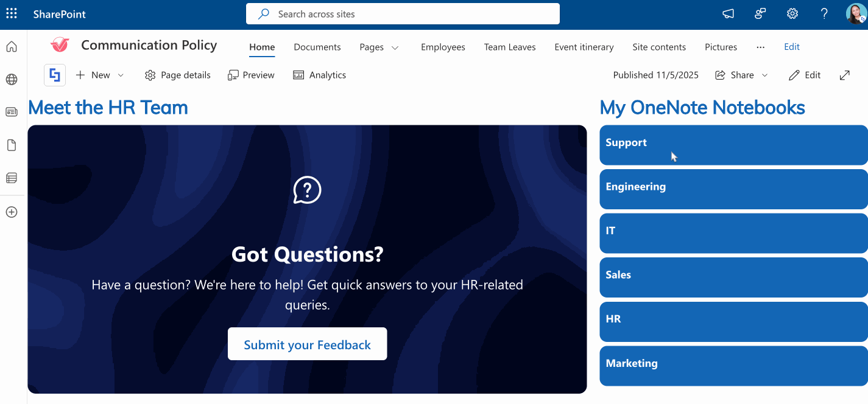Open My sites globe icon
The width and height of the screenshot is (868, 404).
click(x=12, y=80)
